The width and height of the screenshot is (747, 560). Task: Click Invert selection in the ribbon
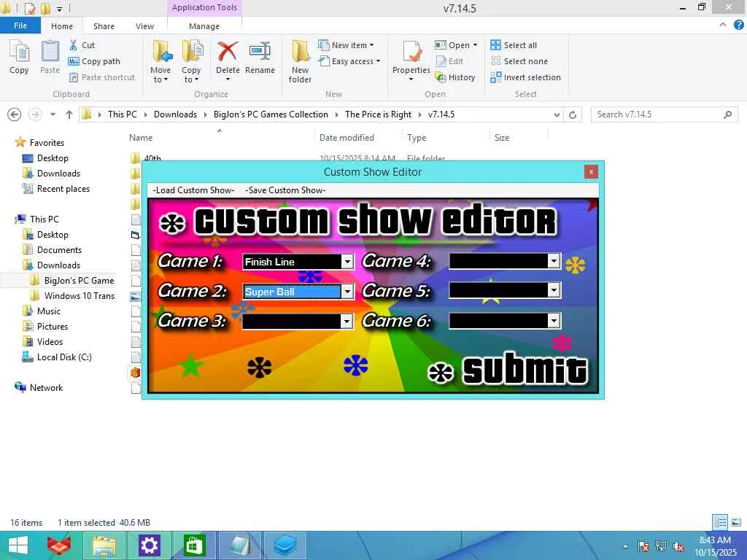pos(526,77)
